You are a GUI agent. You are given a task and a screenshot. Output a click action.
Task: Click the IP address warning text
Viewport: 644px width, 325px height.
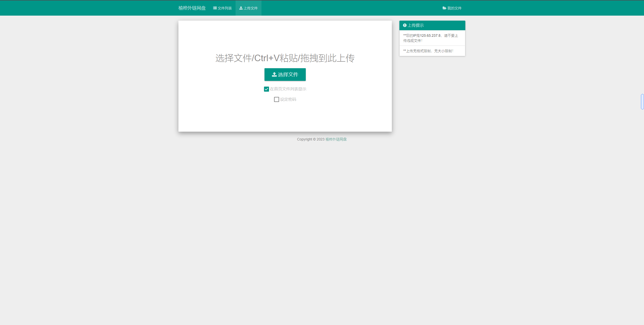pyautogui.click(x=430, y=38)
